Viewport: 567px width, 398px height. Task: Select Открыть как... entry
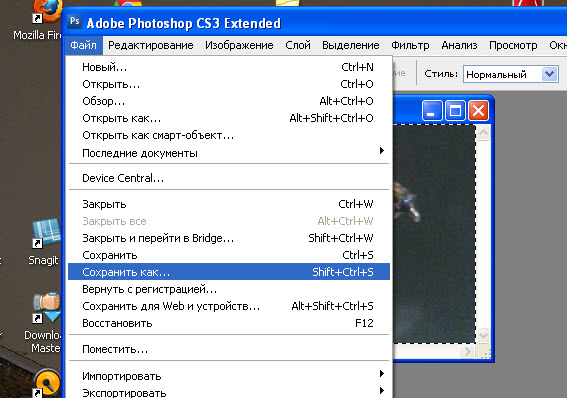click(229, 118)
